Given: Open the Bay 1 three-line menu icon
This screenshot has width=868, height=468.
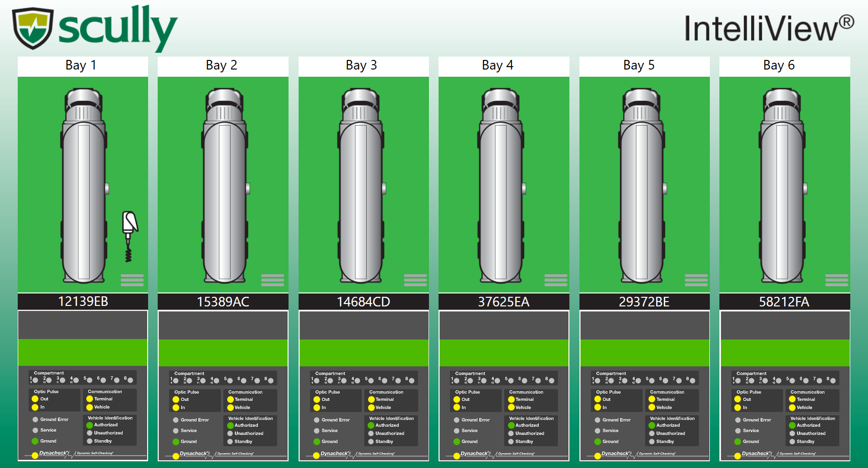Looking at the screenshot, I should (x=132, y=280).
